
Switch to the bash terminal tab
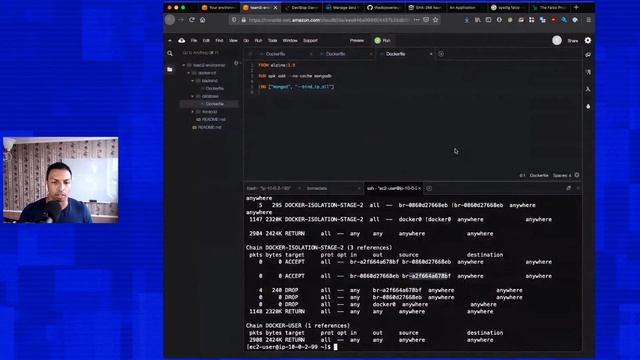[273, 188]
